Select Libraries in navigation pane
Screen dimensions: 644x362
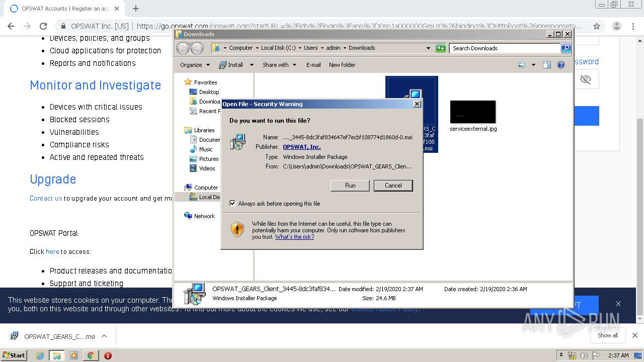(x=200, y=130)
